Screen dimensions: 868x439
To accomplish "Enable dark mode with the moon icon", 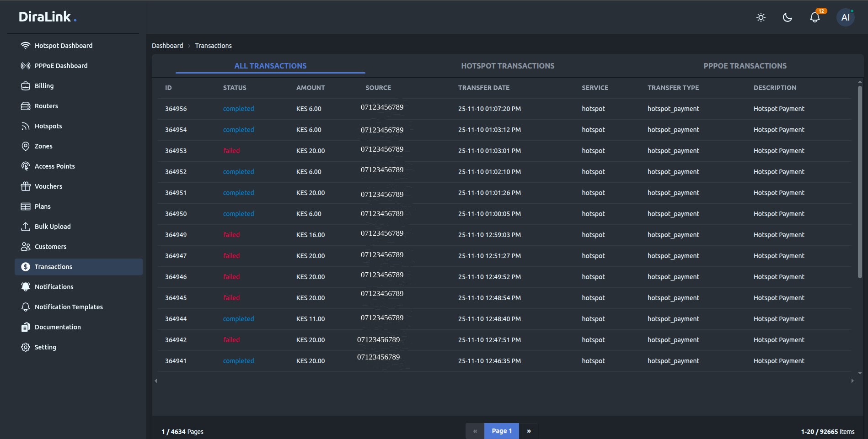I will tap(787, 17).
